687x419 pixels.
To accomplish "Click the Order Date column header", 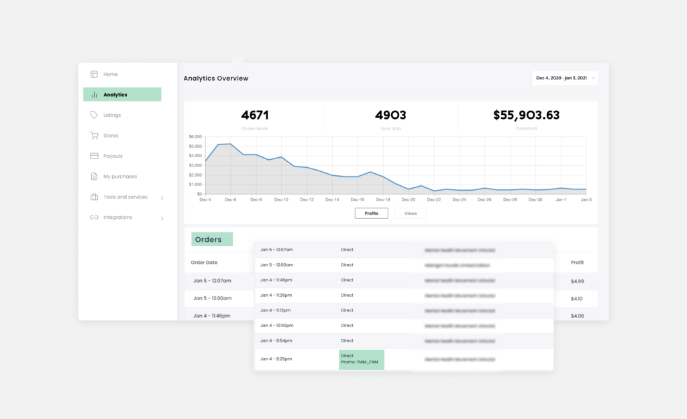I will coord(204,262).
